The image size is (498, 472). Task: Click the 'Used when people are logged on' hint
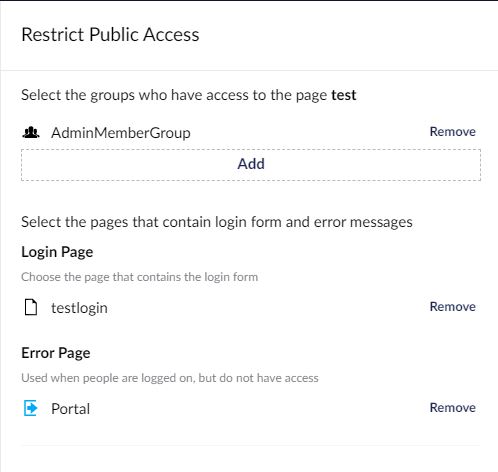point(170,378)
